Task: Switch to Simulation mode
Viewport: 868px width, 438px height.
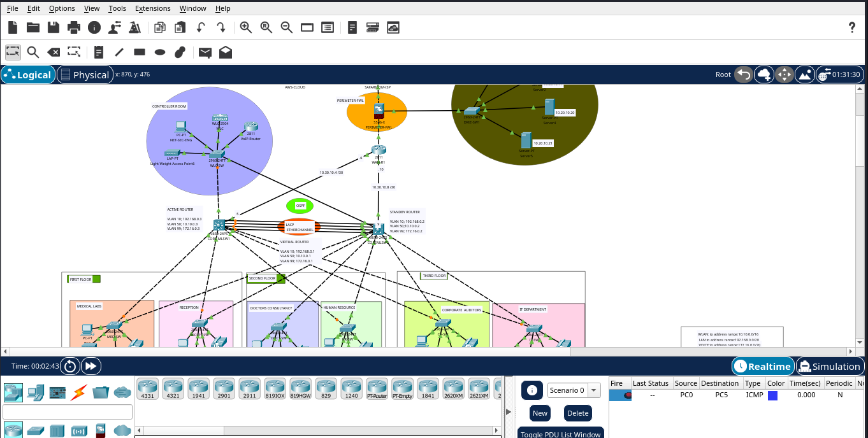Action: tap(830, 366)
